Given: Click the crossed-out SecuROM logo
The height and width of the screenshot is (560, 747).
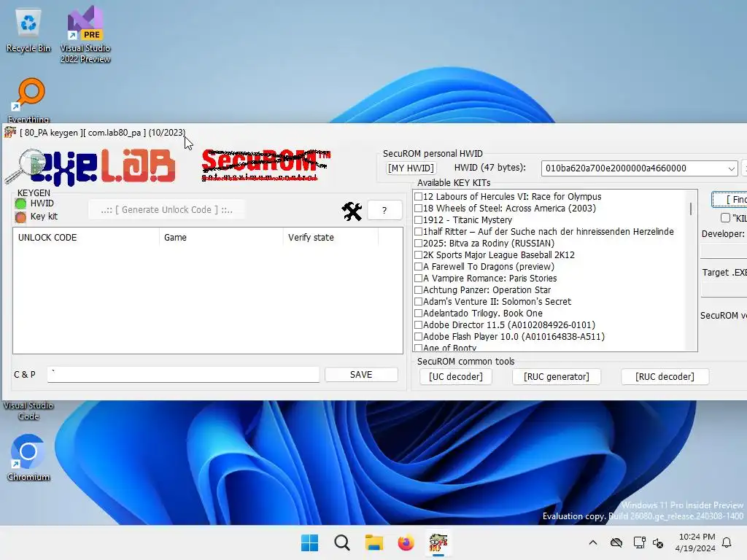Looking at the screenshot, I should click(x=266, y=166).
